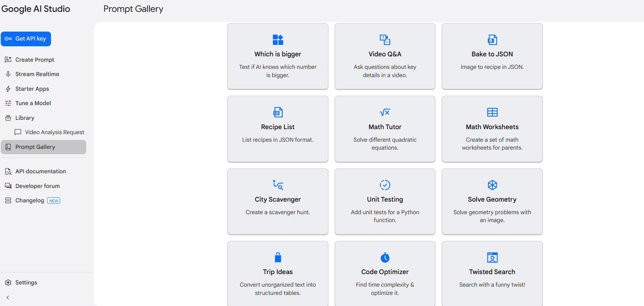Click the Math Worksheets table icon
This screenshot has height=306, width=644.
(x=492, y=112)
